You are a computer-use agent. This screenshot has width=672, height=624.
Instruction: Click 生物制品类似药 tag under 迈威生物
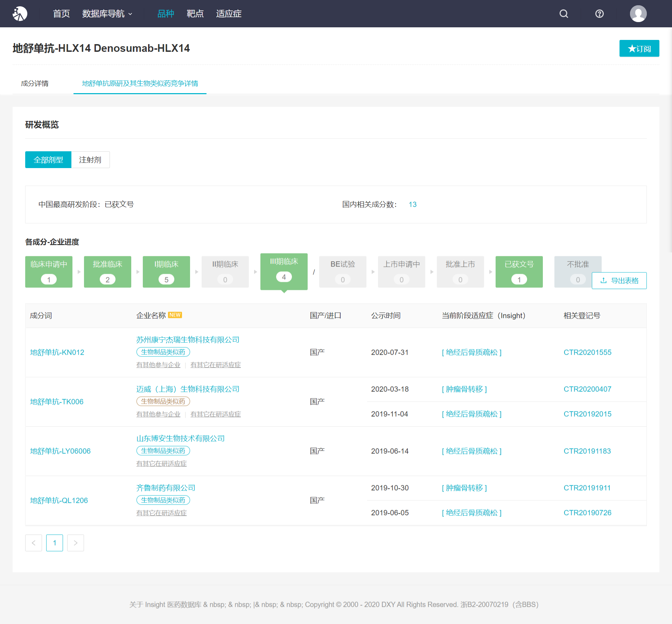[163, 401]
